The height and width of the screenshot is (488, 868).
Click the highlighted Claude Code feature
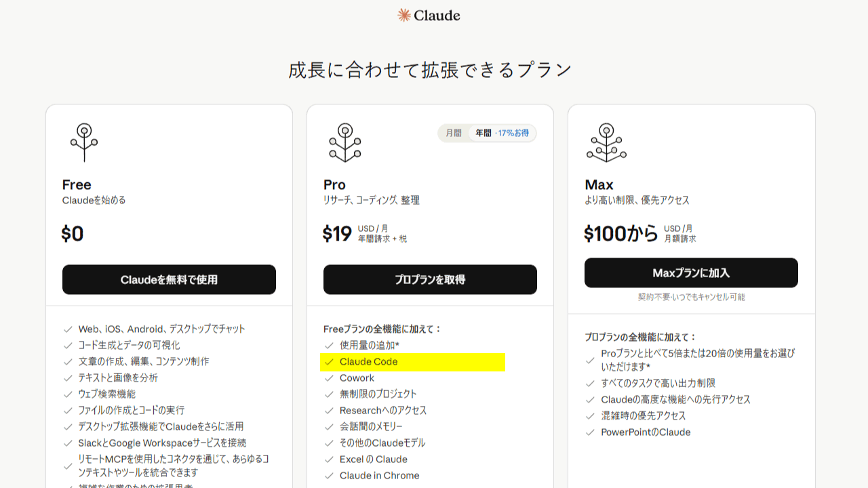pos(368,362)
